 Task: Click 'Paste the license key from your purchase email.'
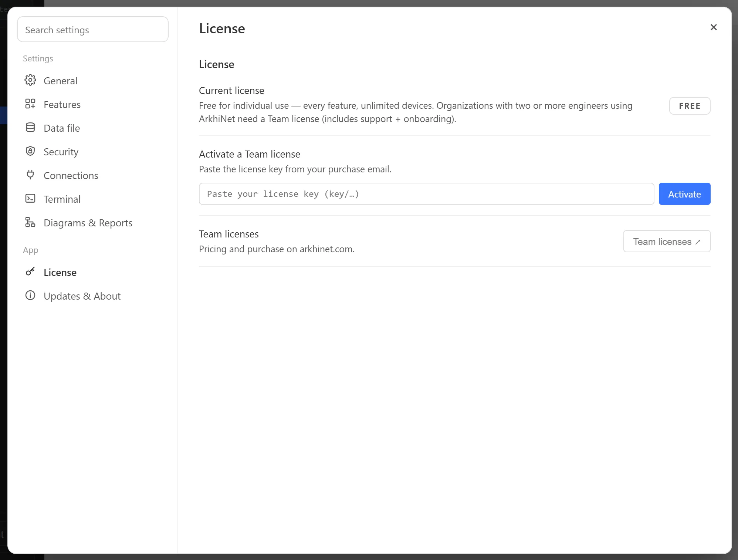[x=295, y=169]
